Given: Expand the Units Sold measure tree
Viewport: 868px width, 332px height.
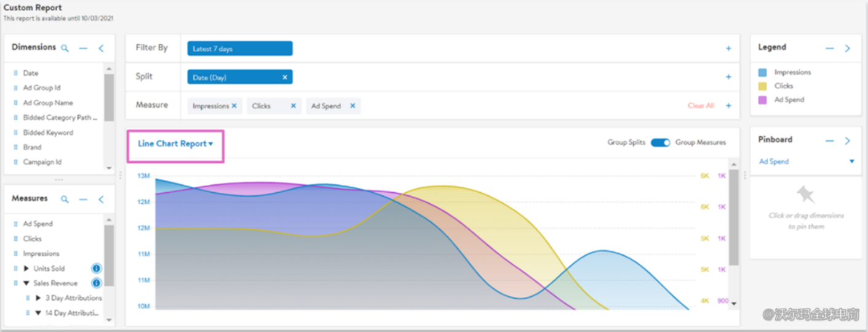Looking at the screenshot, I should pos(26,269).
